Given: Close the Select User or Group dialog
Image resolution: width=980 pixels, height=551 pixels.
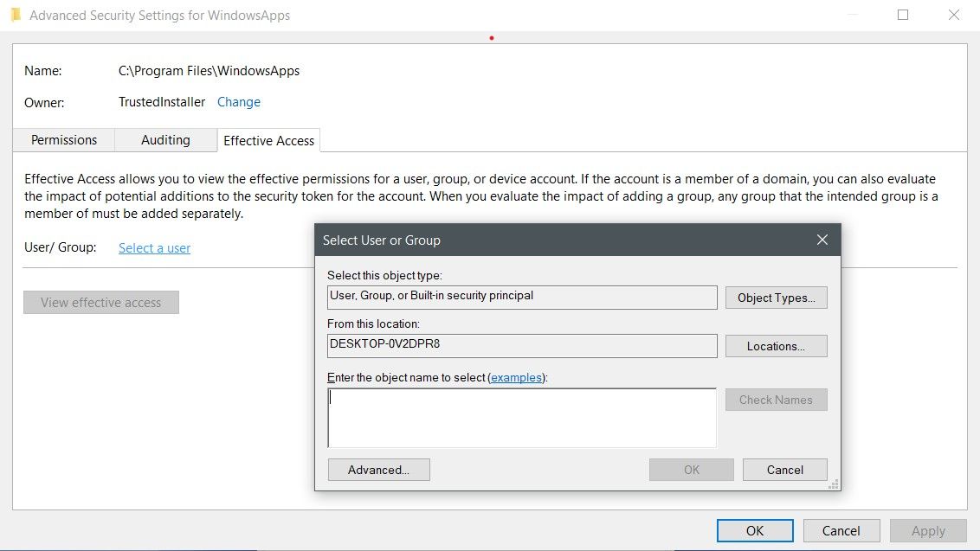Looking at the screenshot, I should [821, 240].
